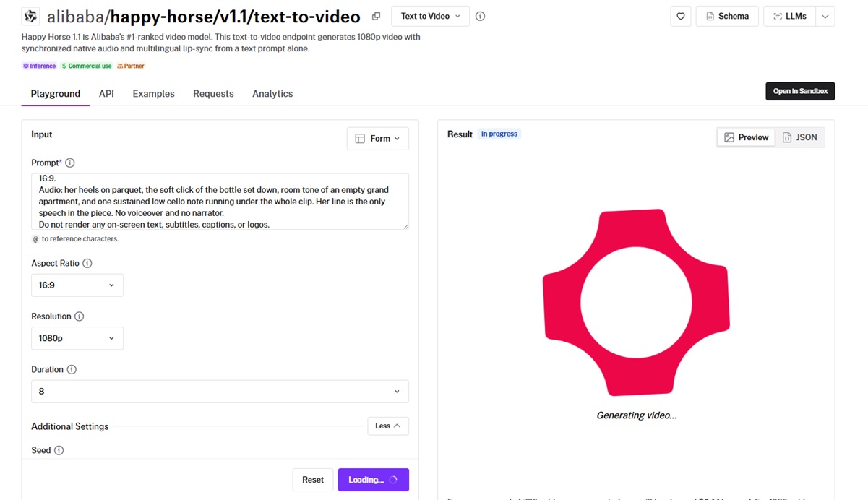Click the reference characters icon below prompt
Image resolution: width=868 pixels, height=500 pixels.
[35, 239]
